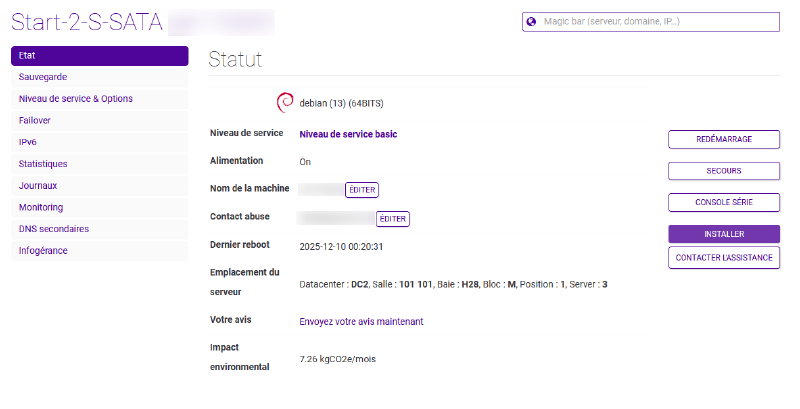Image resolution: width=800 pixels, height=409 pixels.
Task: Click the Nom de la machine label
Action: click(x=249, y=188)
